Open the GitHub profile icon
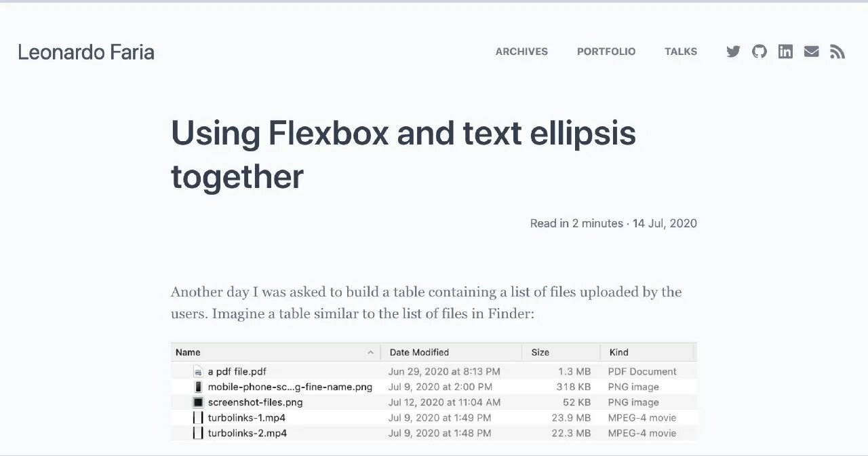Viewport: 868px width, 456px height. click(759, 52)
